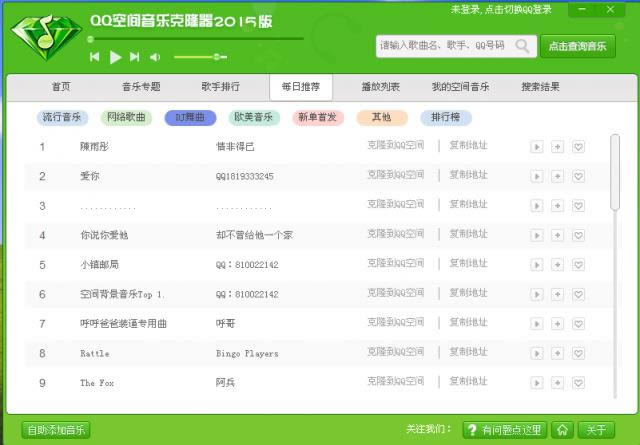Click the 点击查询音乐 button
The image size is (640, 445).
pyautogui.click(x=578, y=46)
